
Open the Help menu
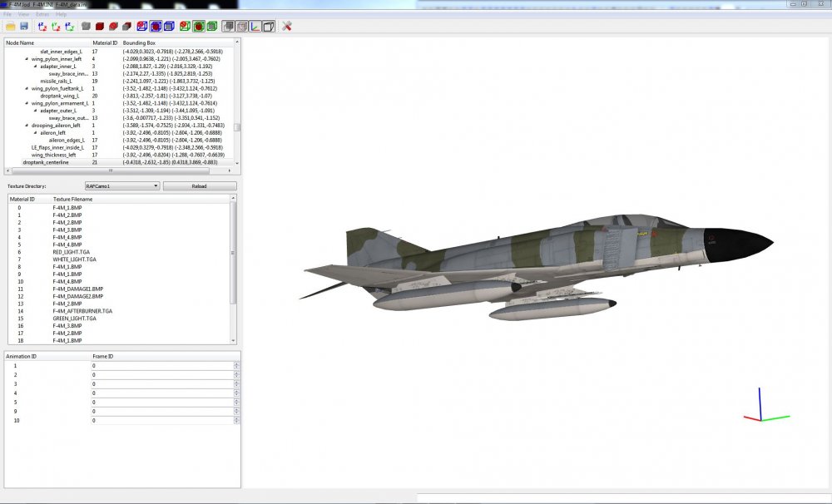62,14
